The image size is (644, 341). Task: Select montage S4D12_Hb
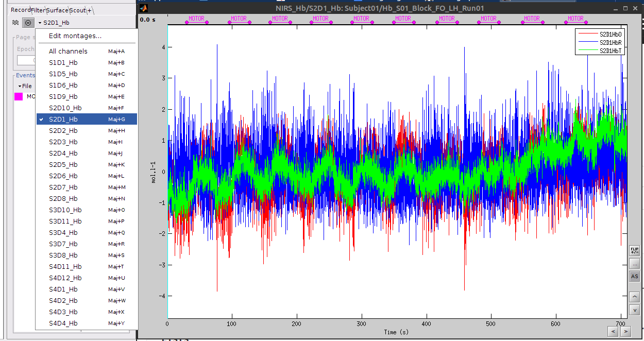(87, 278)
